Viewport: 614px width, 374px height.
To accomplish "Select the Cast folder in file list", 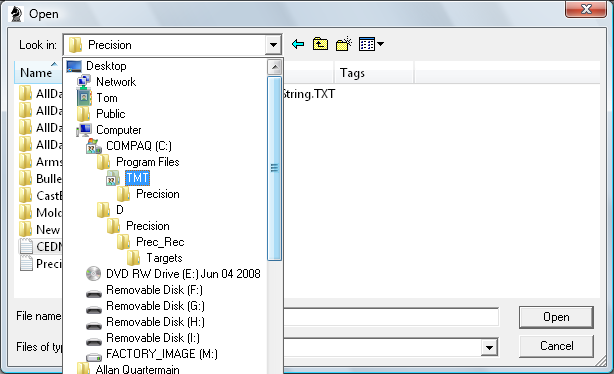I will click(x=40, y=196).
